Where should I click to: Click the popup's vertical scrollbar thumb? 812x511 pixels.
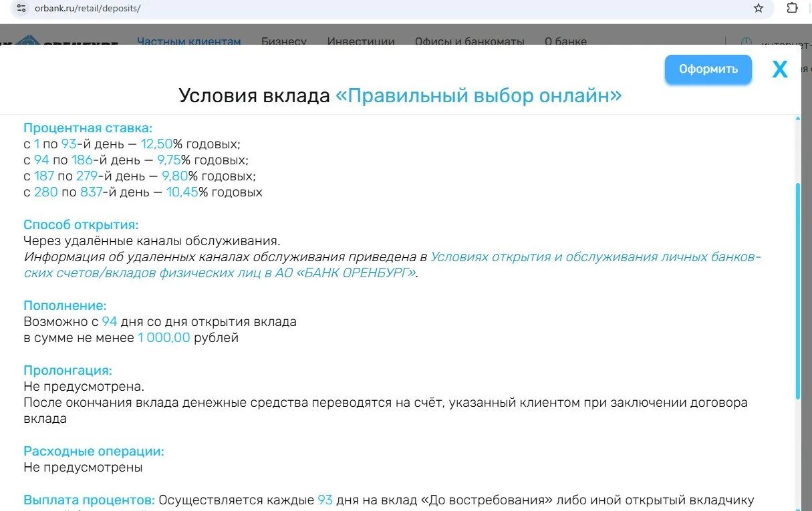[797, 291]
